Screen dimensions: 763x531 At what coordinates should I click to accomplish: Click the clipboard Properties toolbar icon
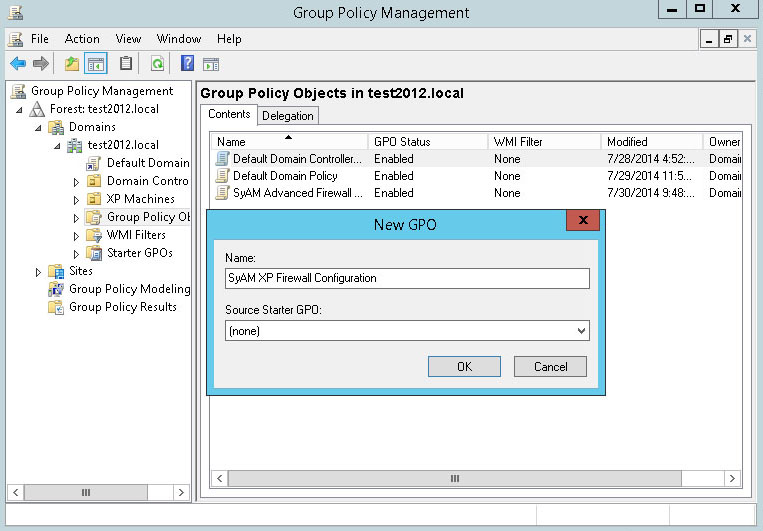(126, 64)
